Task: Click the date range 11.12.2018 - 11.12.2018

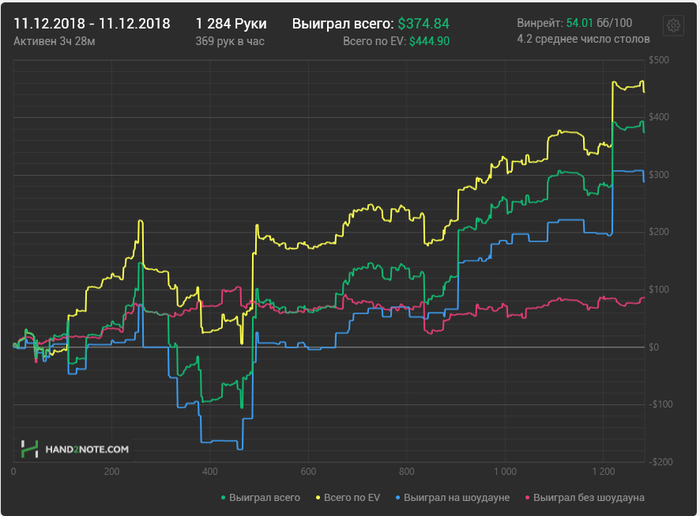Action: (x=92, y=24)
